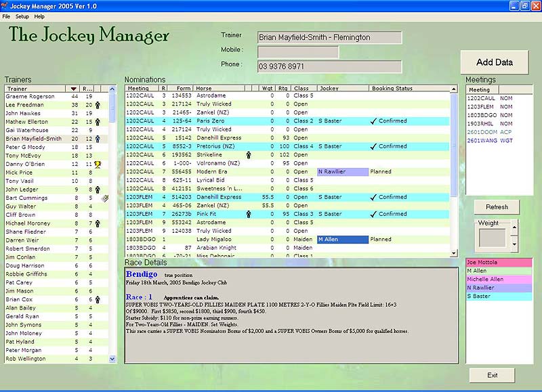Select the pink Joe Mottola jockey swatch
542x392 pixels.
tap(499, 262)
